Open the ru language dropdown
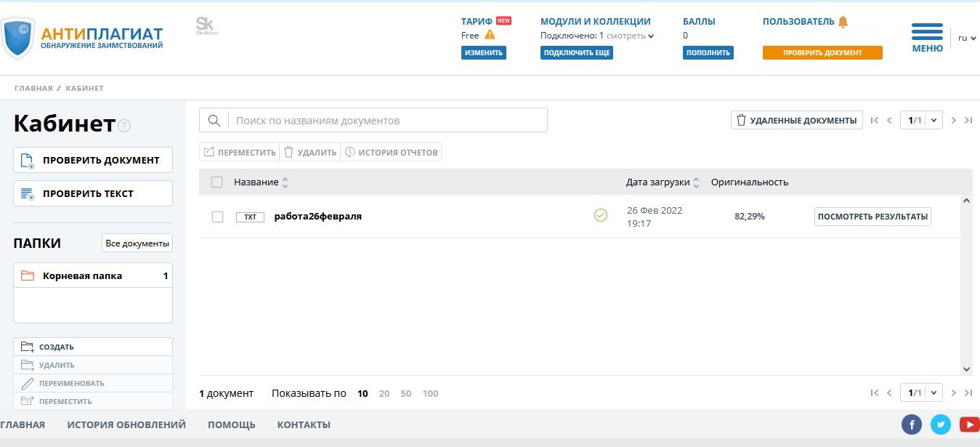Screen dimensions: 980x447 pos(967,38)
